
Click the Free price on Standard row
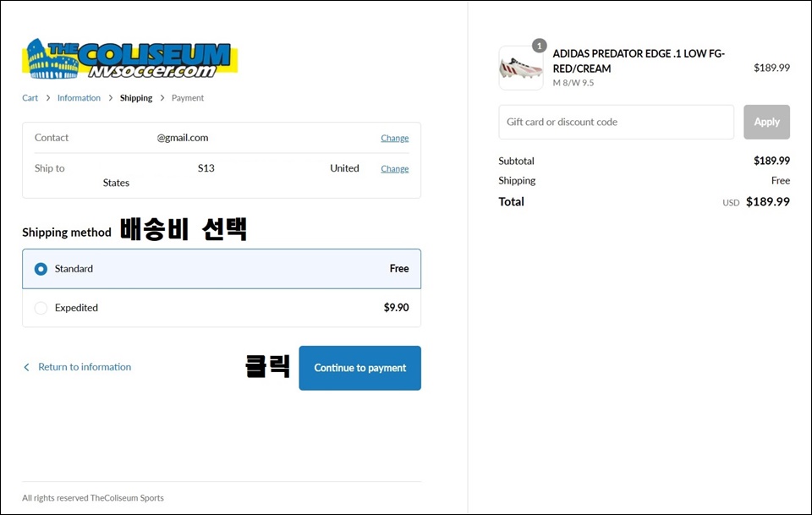399,269
